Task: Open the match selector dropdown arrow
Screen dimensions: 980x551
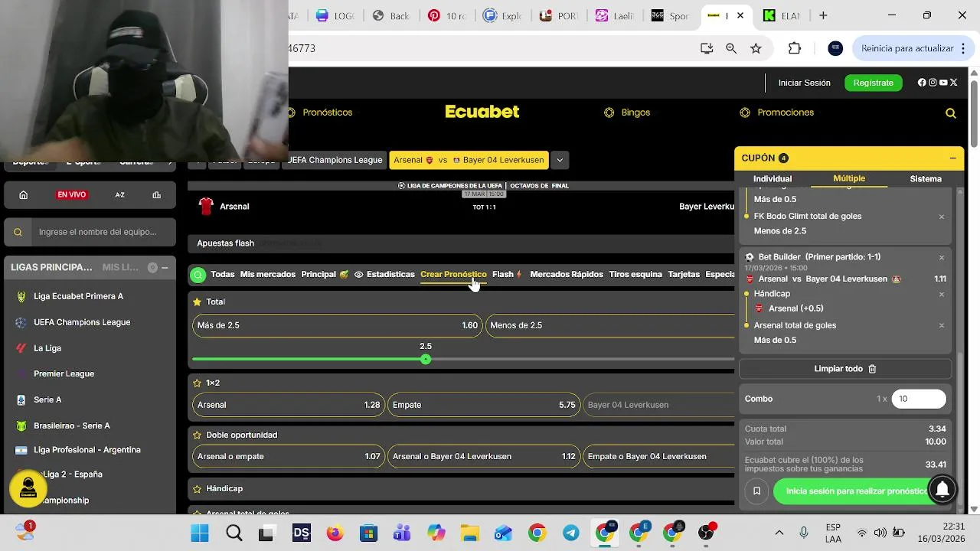Action: pyautogui.click(x=560, y=160)
